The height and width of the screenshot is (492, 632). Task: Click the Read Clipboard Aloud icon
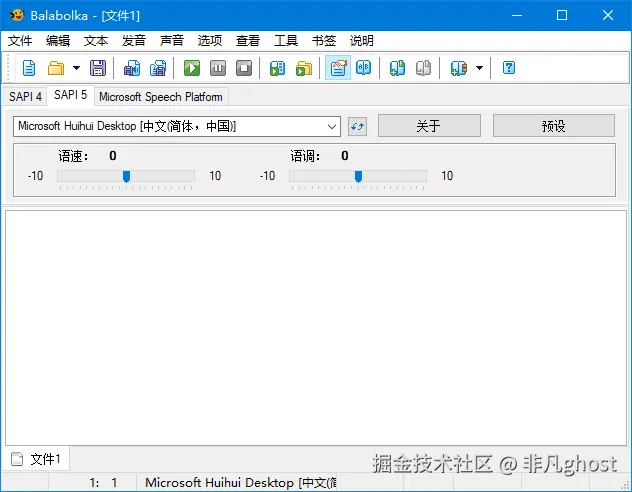(x=277, y=68)
